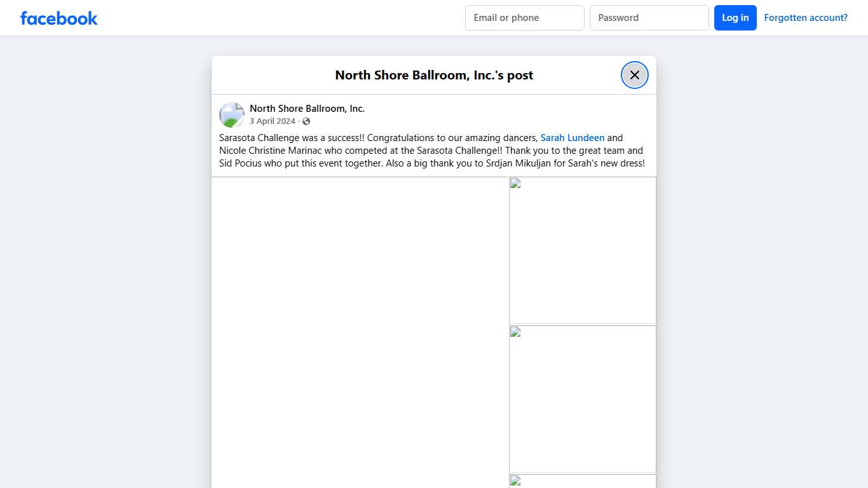
Task: Click broken image icon in first right photo
Action: click(x=515, y=184)
